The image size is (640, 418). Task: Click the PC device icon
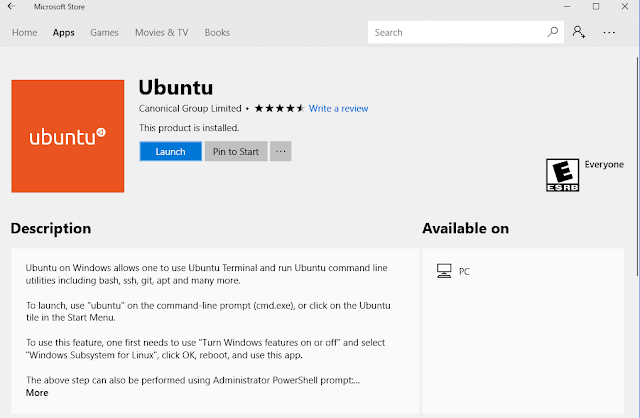point(444,271)
